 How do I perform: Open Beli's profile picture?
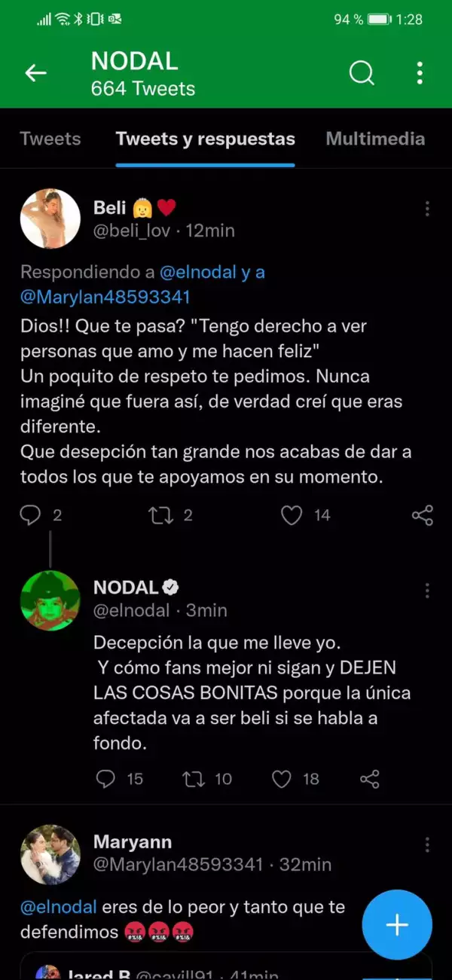50,218
